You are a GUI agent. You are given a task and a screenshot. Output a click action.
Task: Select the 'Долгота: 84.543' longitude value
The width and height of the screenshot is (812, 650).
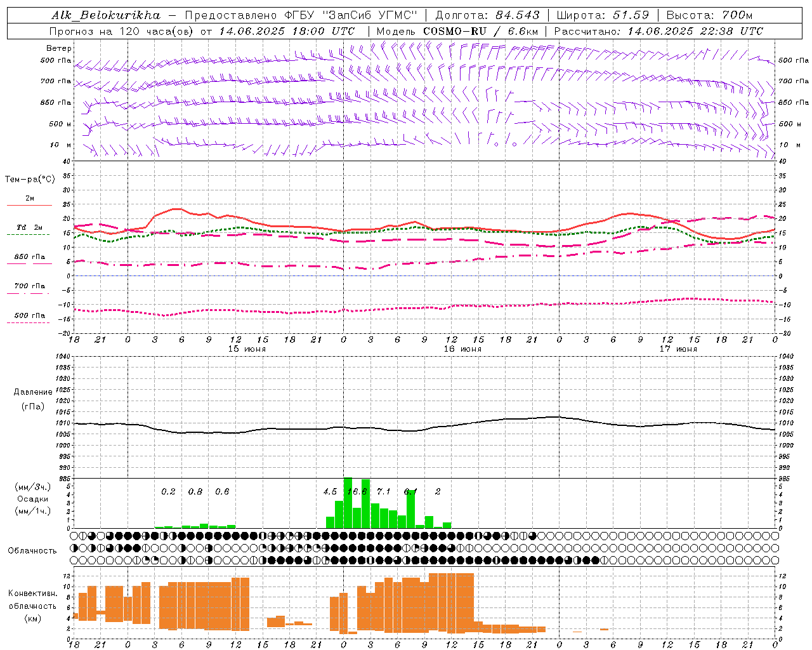click(488, 15)
